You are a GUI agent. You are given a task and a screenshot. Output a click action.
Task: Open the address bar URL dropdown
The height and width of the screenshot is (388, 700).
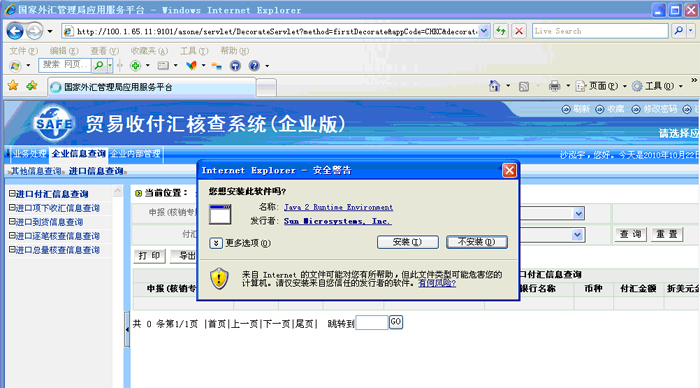coord(484,31)
